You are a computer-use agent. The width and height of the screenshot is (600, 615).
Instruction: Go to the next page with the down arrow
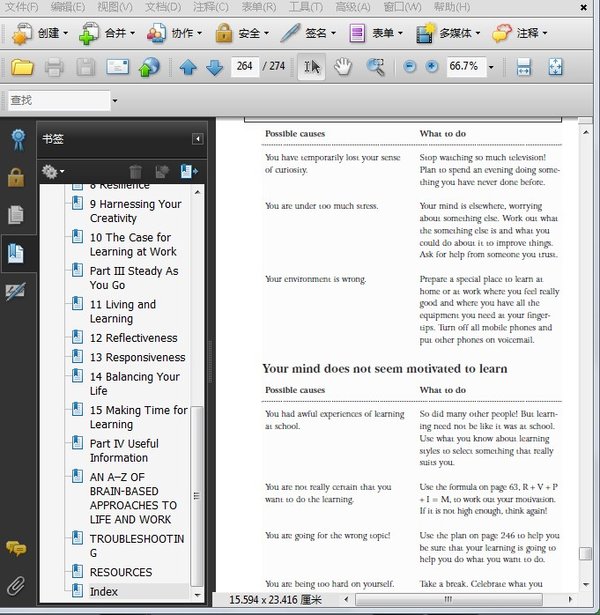(214, 68)
